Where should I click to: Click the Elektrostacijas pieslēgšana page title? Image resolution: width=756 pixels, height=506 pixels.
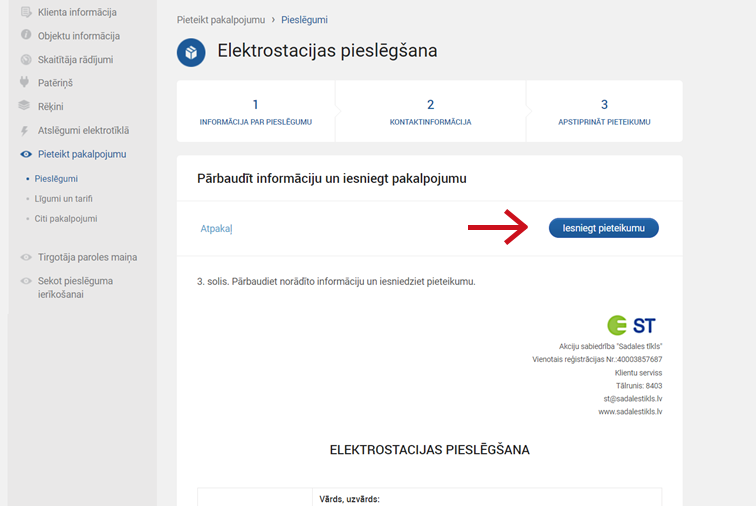coord(327,51)
